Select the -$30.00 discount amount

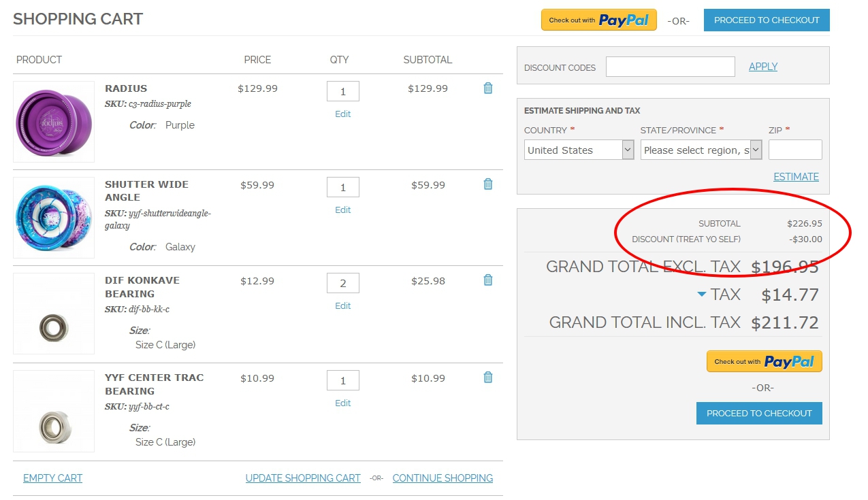(806, 239)
